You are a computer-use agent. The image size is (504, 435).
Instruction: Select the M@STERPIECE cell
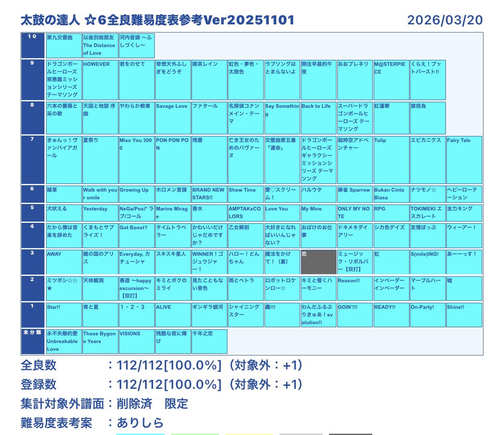tap(391, 80)
